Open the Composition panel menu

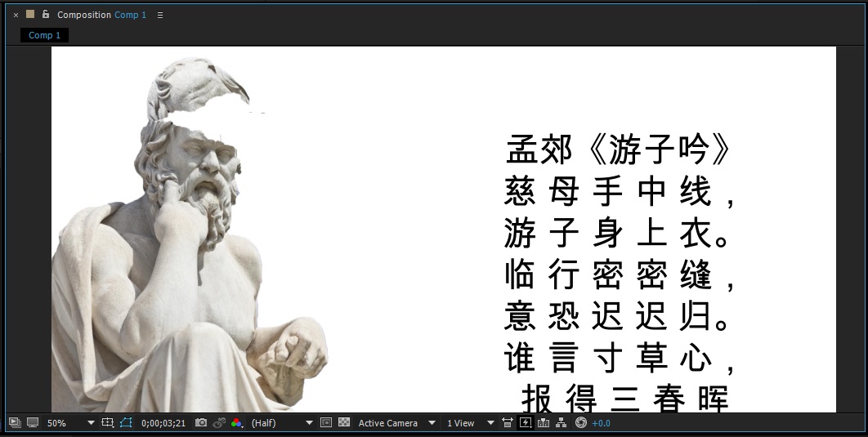tap(160, 16)
